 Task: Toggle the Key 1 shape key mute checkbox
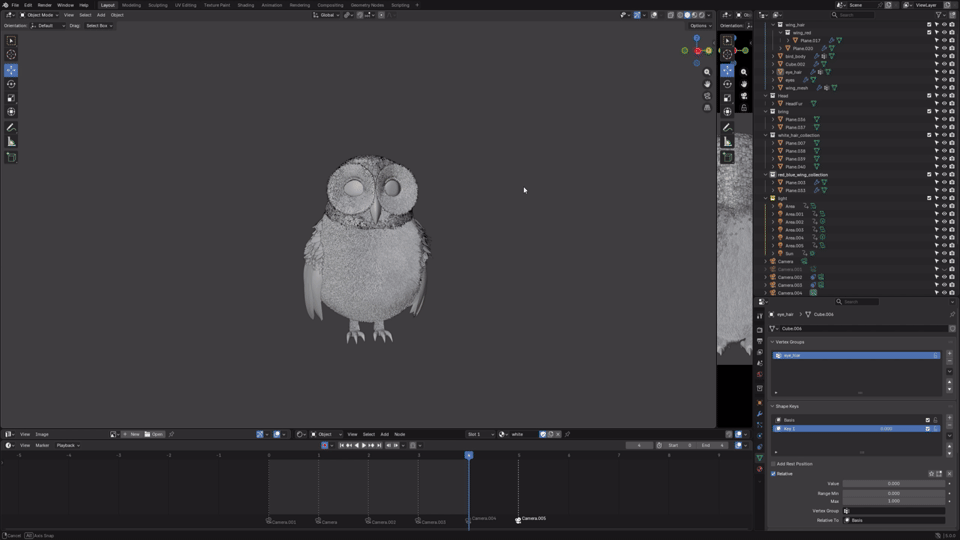(x=928, y=429)
